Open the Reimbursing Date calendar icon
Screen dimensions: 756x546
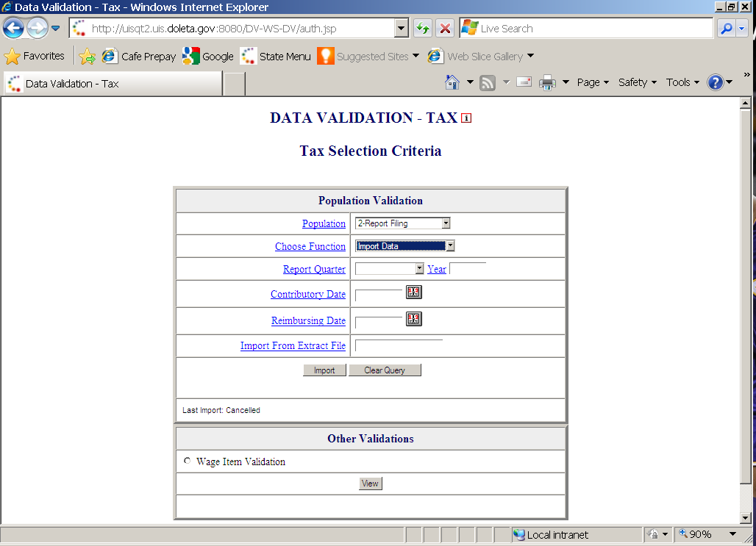414,319
